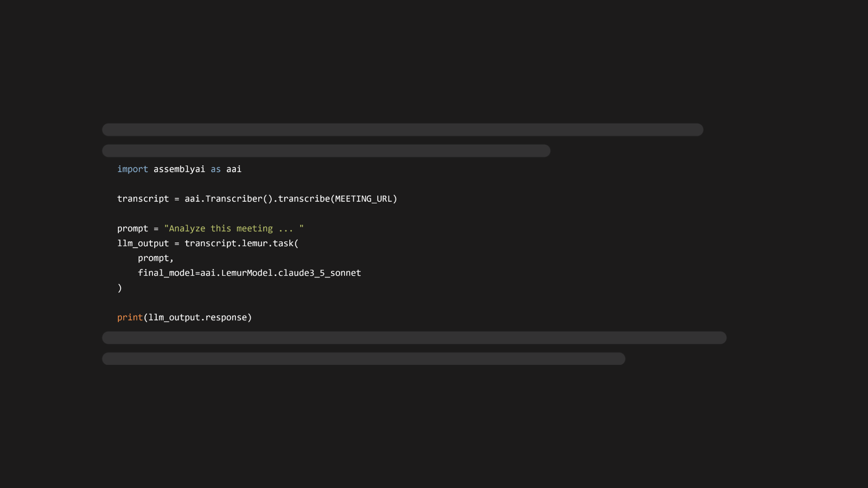Click the MEETING_URL transcribe code line
The image size is (868, 488).
257,199
